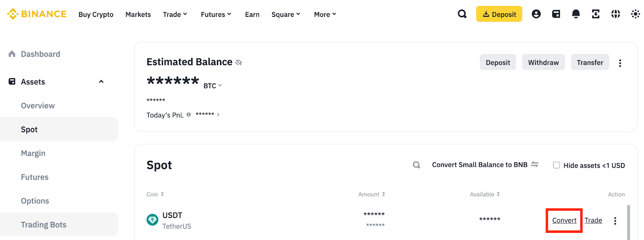Viewport: 644px width, 240px height.
Task: Open the USDT row more options menu
Action: tap(615, 221)
